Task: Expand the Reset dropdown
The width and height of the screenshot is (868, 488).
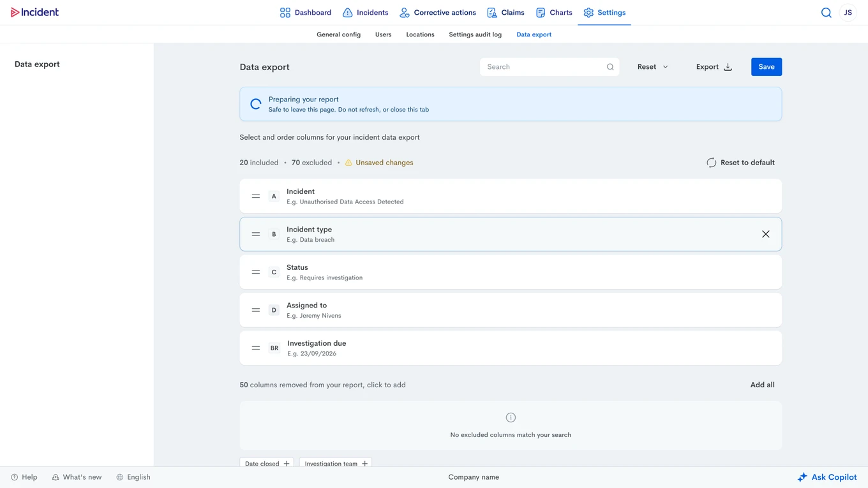Action: click(652, 67)
